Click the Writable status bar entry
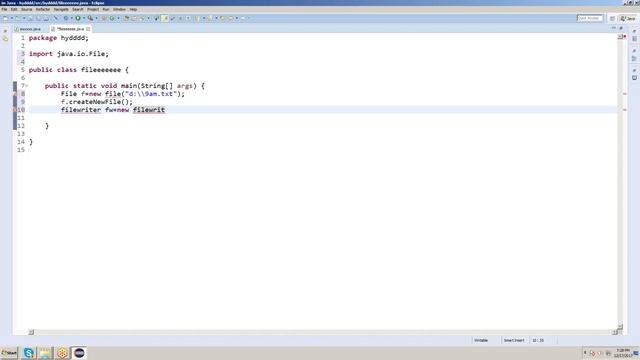The width and height of the screenshot is (640, 360). (x=481, y=340)
